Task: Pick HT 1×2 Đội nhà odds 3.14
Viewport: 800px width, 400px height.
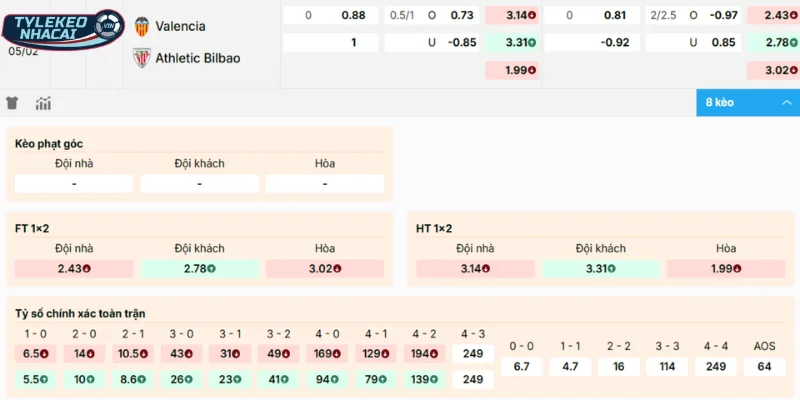Action: [x=474, y=269]
